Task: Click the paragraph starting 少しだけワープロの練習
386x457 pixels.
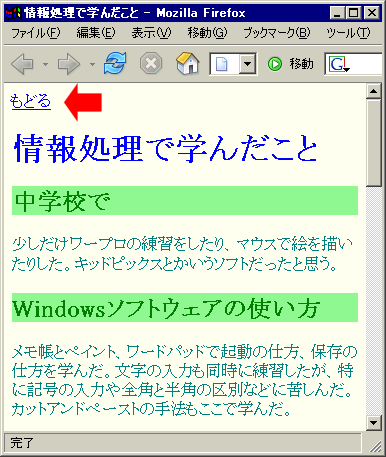Action: [x=182, y=254]
